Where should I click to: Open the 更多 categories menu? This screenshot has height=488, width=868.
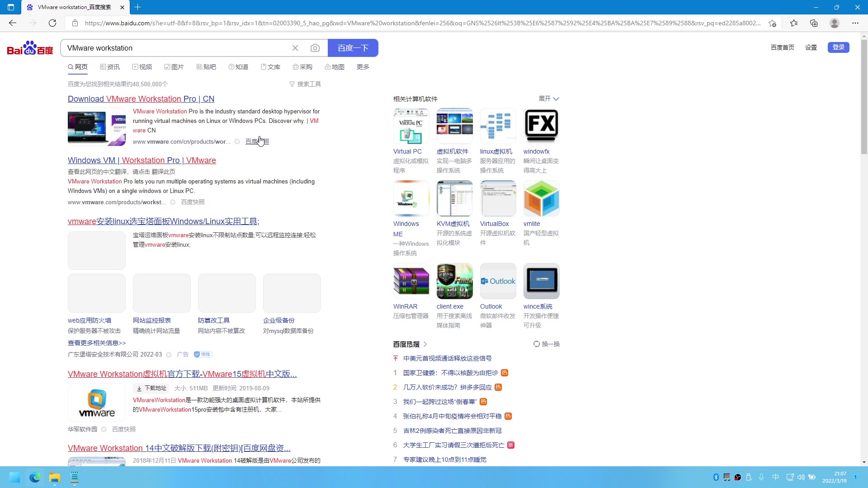coord(363,67)
